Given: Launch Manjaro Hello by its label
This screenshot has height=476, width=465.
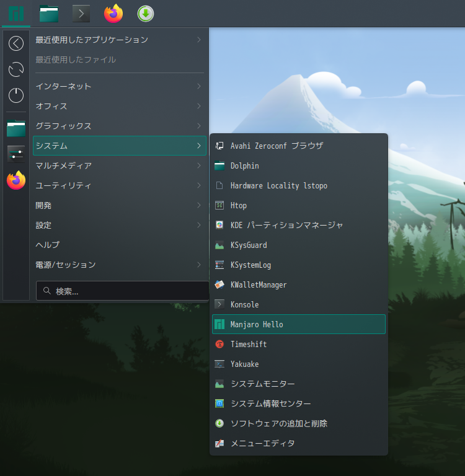Looking at the screenshot, I should 257,325.
